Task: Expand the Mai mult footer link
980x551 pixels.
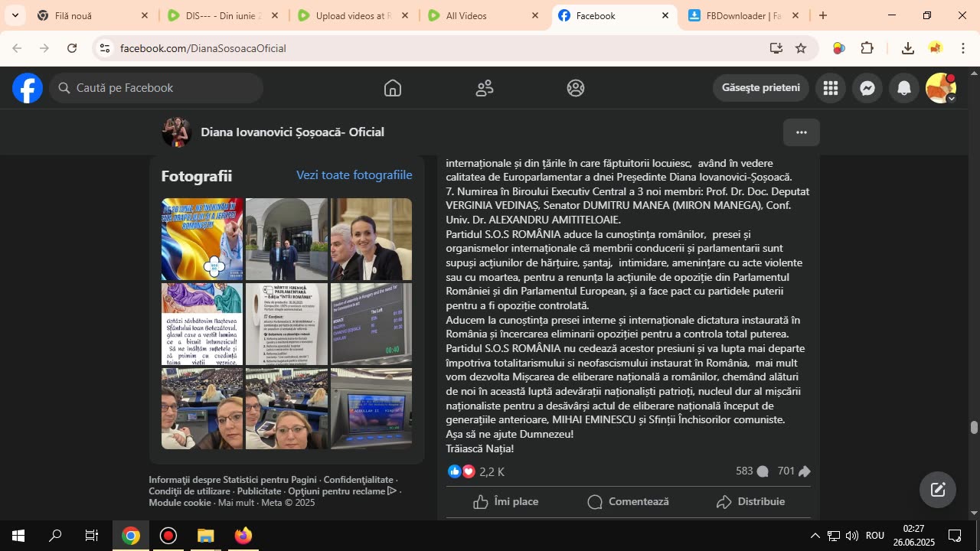Action: [x=237, y=503]
